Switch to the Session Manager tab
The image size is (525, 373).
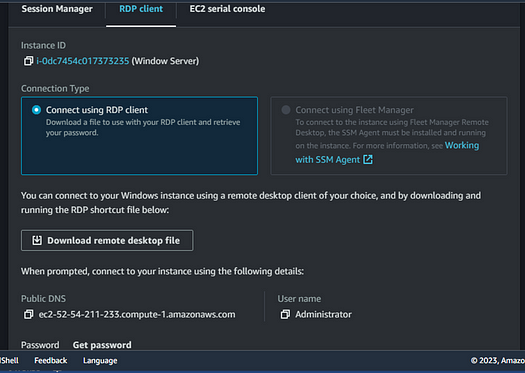tap(57, 9)
